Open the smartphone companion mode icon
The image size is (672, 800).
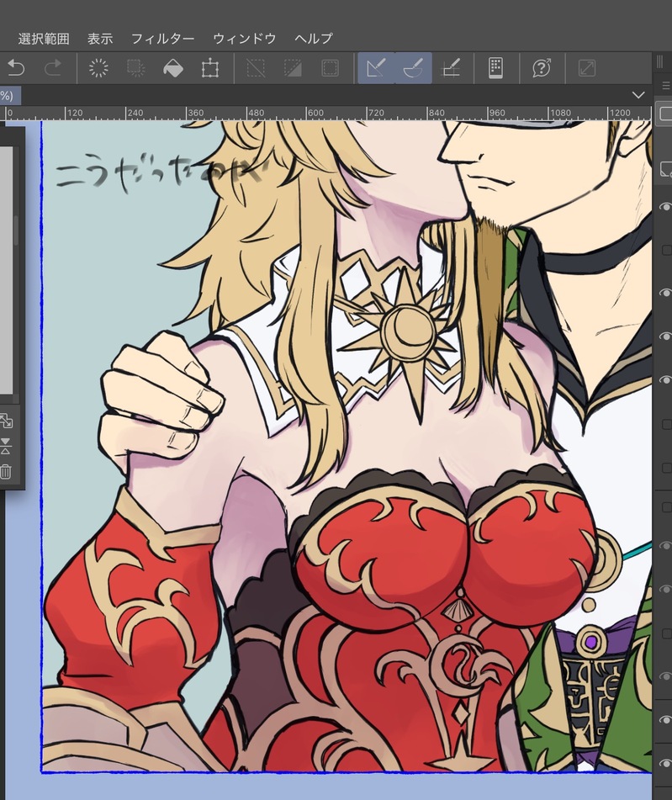tap(496, 68)
